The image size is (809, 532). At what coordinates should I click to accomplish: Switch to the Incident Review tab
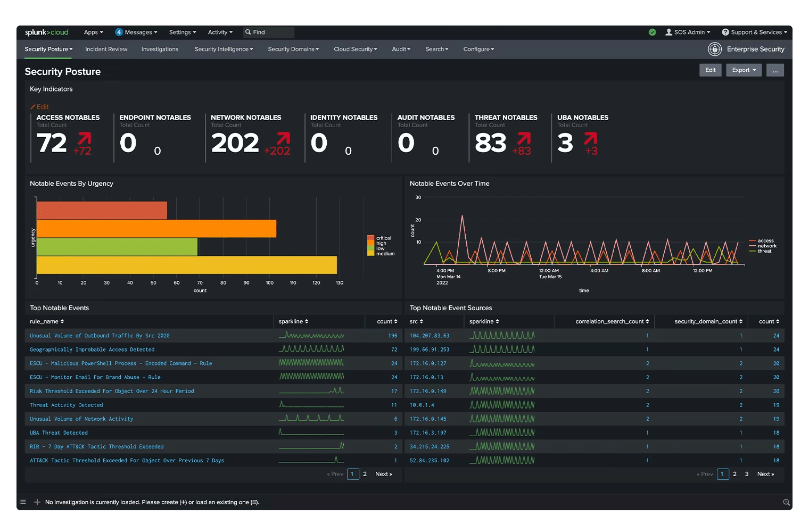tap(106, 49)
